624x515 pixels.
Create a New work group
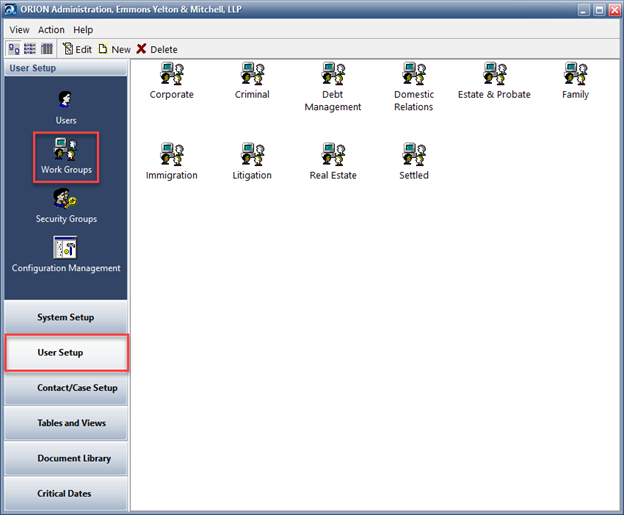click(x=115, y=49)
